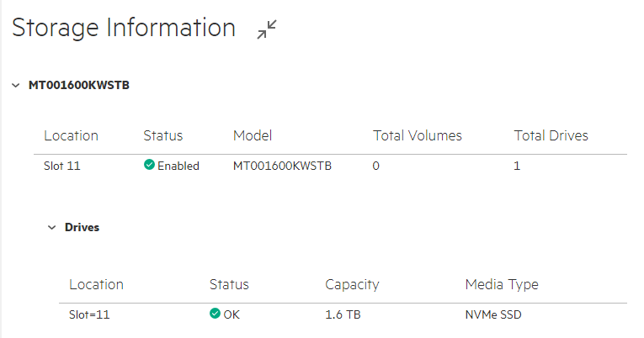Click the controller Status column header
Image resolution: width=644 pixels, height=338 pixels.
(x=162, y=135)
